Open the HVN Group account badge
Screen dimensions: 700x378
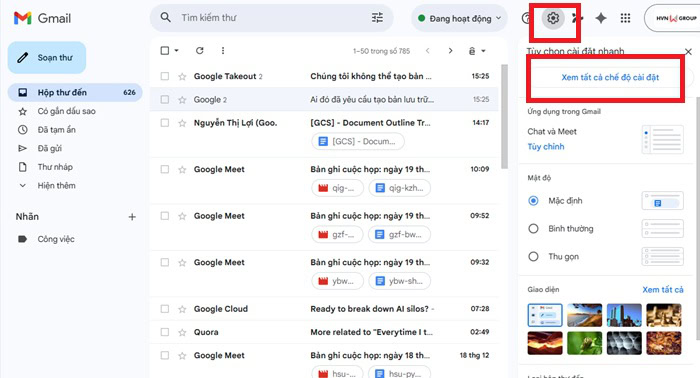(674, 18)
